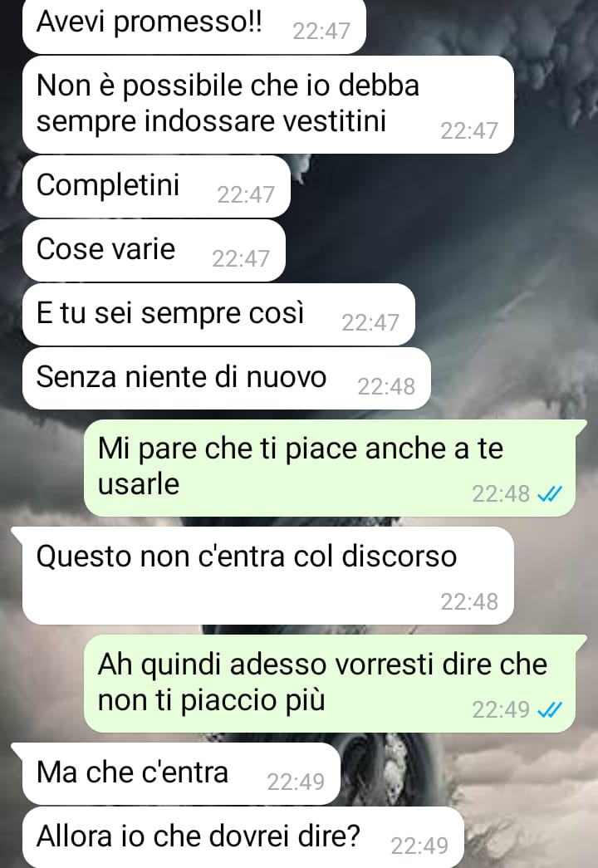Select the 'Cose varie' message
This screenshot has height=868, width=598.
coord(154,250)
